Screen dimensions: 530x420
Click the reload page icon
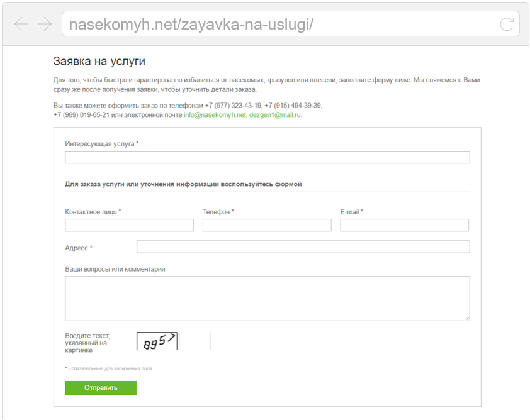pos(507,25)
